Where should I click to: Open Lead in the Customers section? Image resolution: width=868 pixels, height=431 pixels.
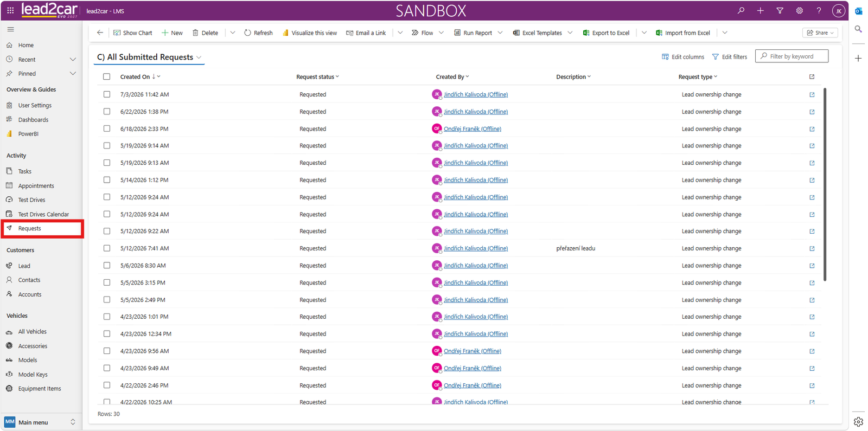coord(24,266)
